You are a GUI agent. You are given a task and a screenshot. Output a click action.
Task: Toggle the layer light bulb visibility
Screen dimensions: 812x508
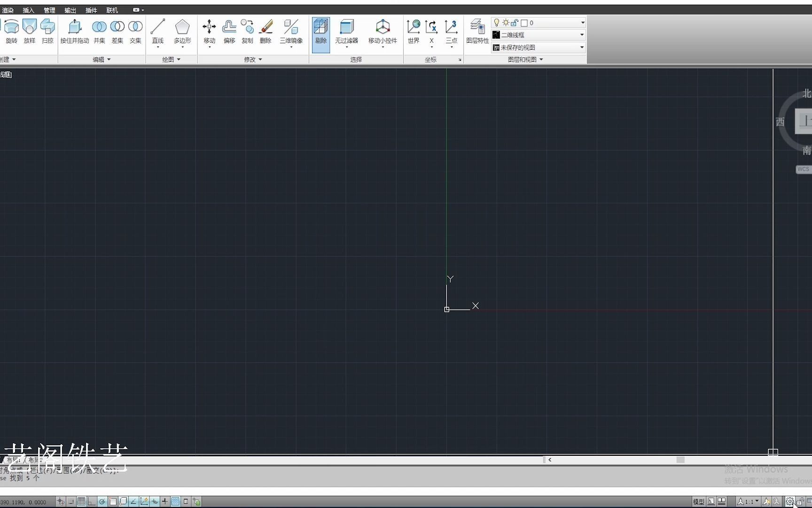[x=497, y=22]
